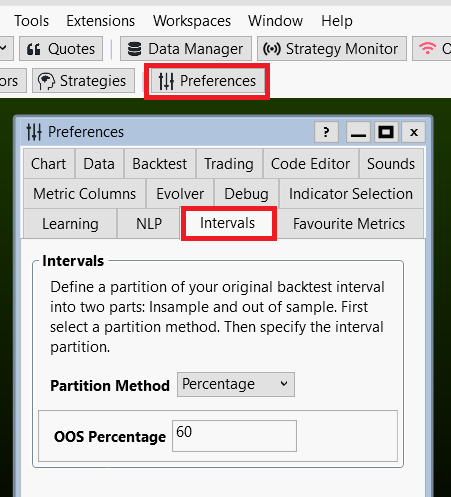Image resolution: width=451 pixels, height=497 pixels.
Task: Open the Extensions menu
Action: (100, 21)
